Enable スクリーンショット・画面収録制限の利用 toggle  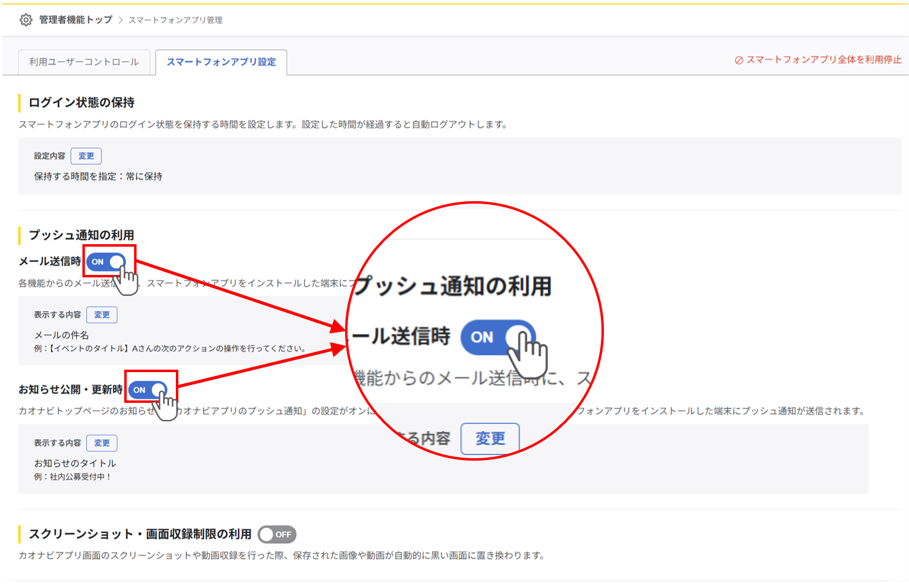276,534
